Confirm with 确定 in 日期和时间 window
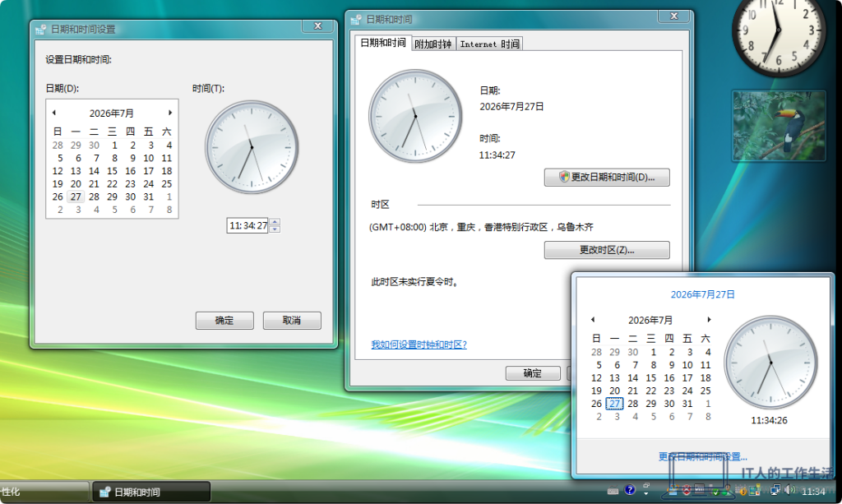Viewport: 842px width, 504px height. click(533, 373)
